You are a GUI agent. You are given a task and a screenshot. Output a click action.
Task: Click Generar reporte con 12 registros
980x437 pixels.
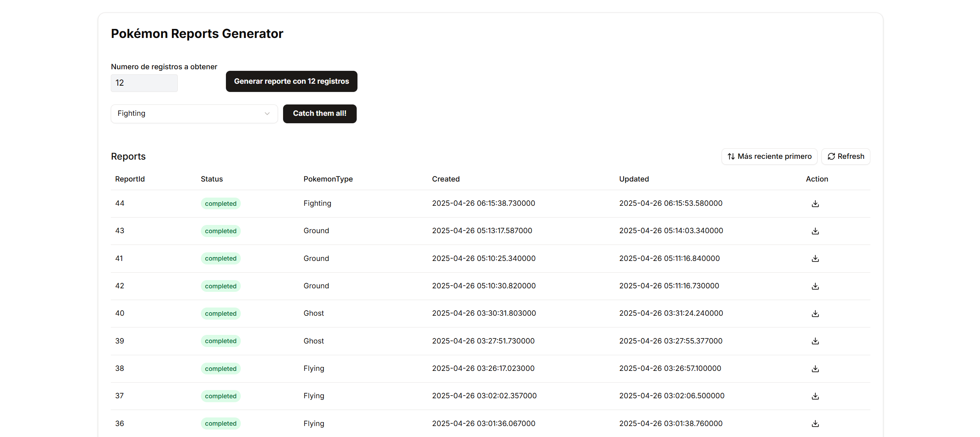291,81
